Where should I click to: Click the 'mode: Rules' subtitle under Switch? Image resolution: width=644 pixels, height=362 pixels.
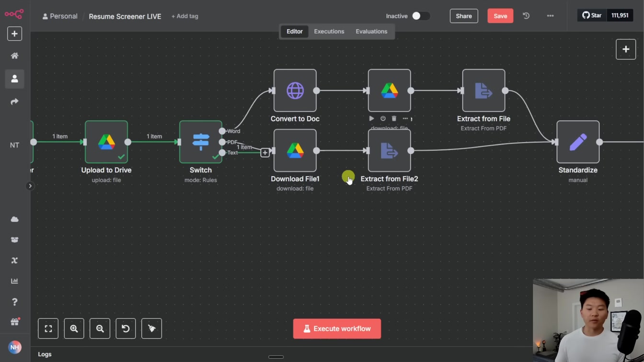(201, 180)
